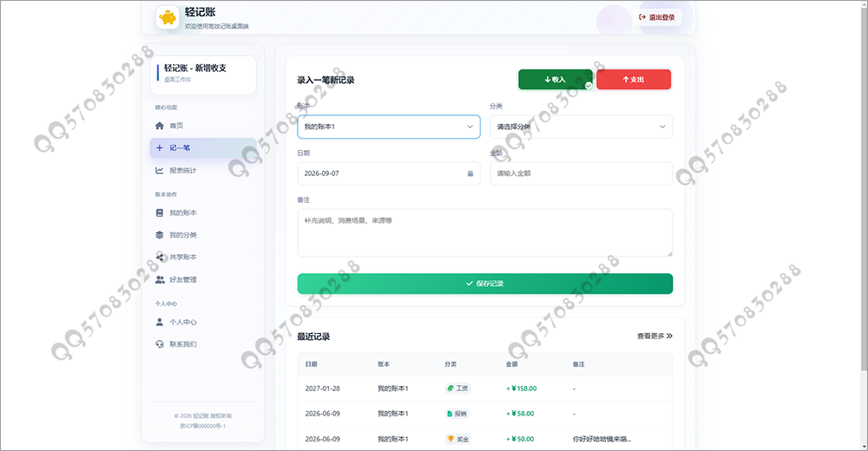
Task: Open 好友管理 in the sidebar
Action: pyautogui.click(x=202, y=279)
